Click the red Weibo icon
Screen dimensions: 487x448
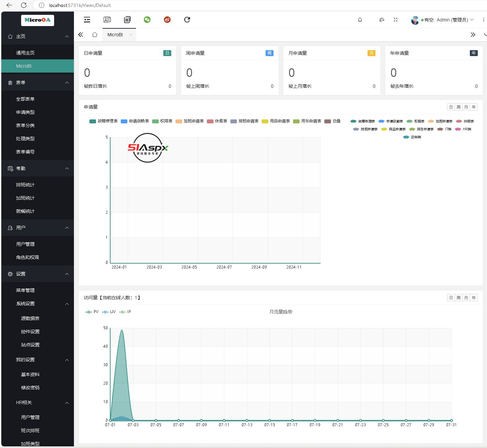(167, 20)
